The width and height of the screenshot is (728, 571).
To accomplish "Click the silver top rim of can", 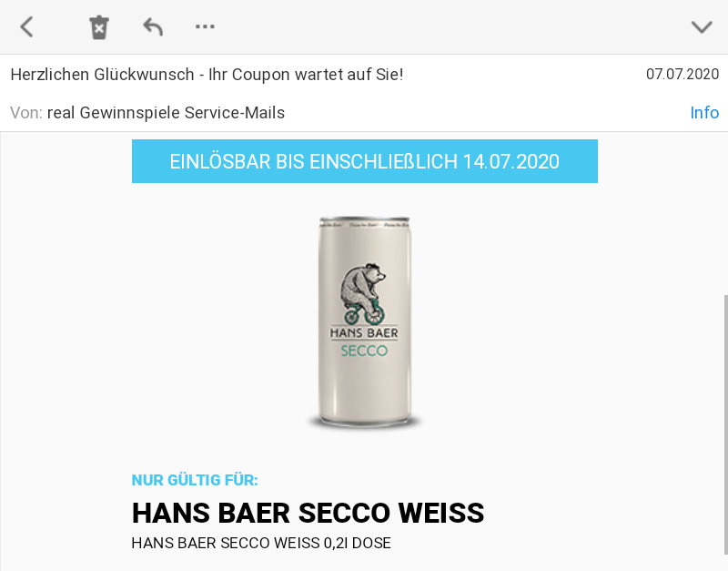I will coord(365,219).
